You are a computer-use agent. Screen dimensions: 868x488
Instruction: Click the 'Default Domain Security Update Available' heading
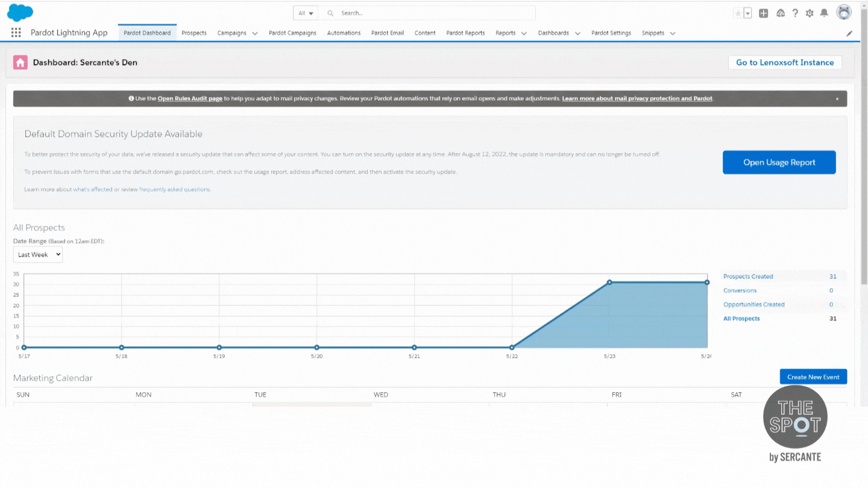113,134
